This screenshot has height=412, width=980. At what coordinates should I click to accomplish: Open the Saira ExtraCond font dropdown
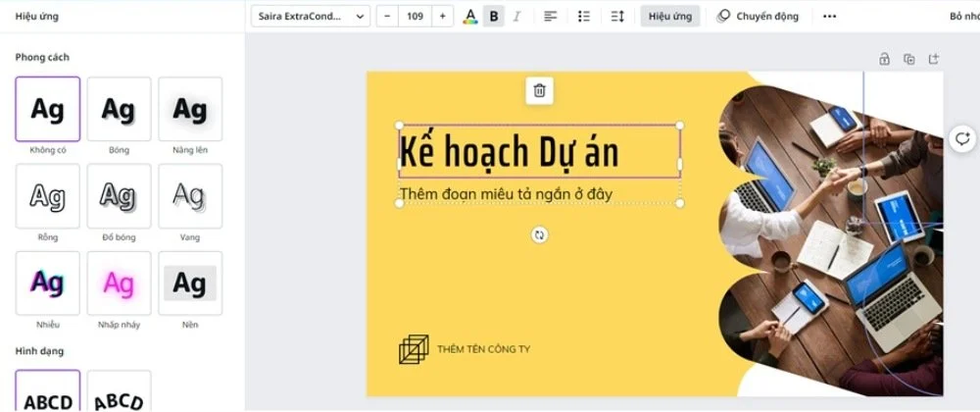coord(311,17)
